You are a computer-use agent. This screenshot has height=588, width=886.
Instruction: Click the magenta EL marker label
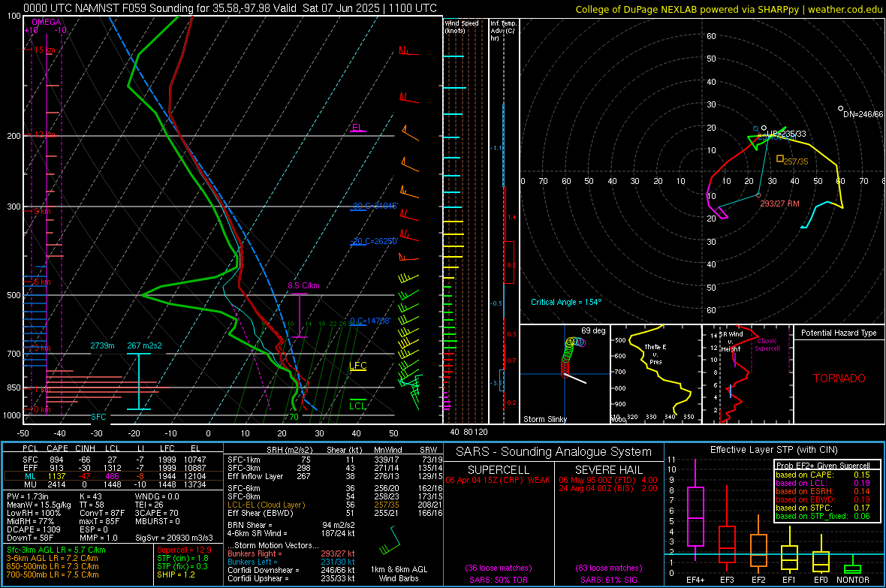(x=357, y=127)
